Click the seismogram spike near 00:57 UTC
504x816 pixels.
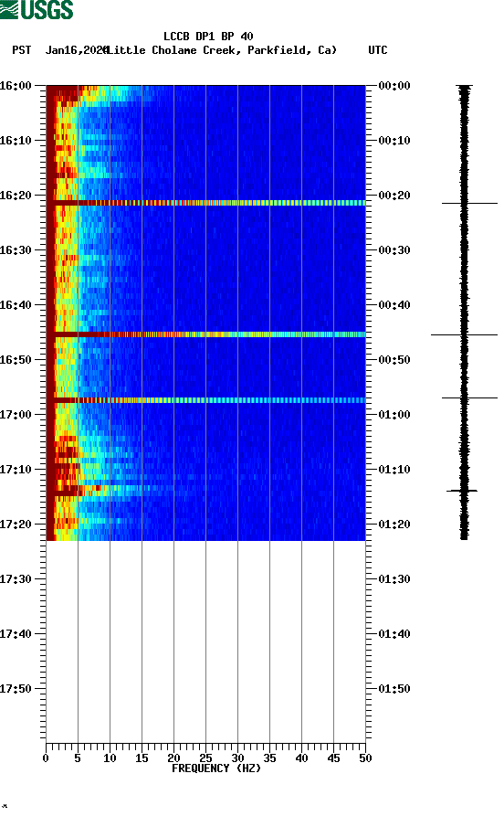pos(469,397)
